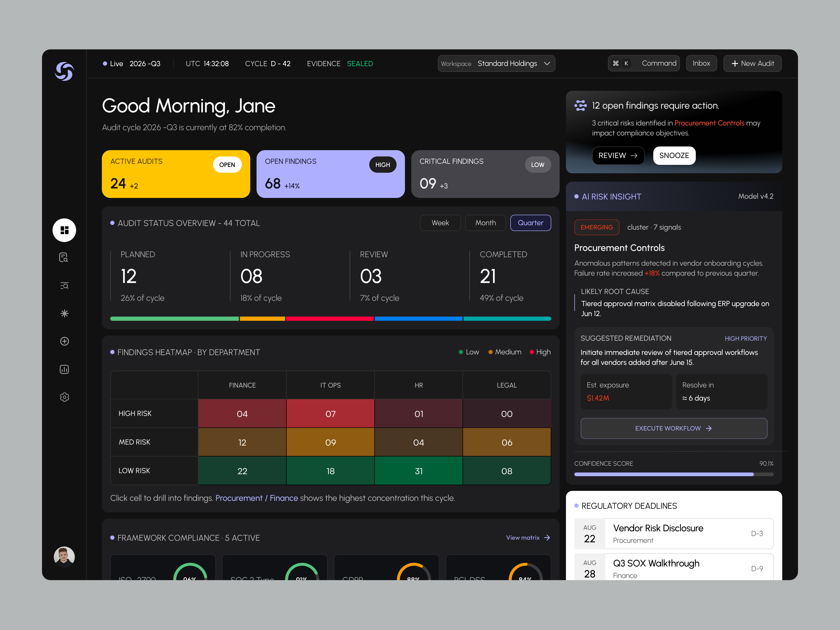Open the Command palette button
Screen dimensions: 840x630
(644, 63)
